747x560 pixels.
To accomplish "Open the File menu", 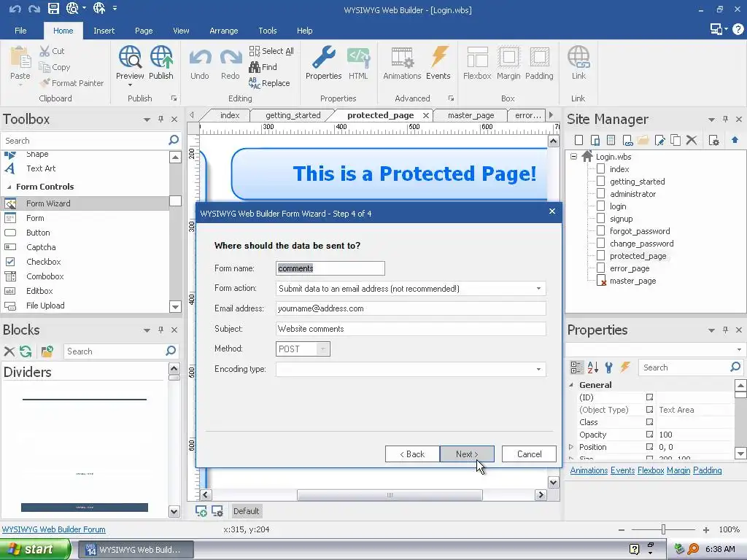I will (20, 31).
